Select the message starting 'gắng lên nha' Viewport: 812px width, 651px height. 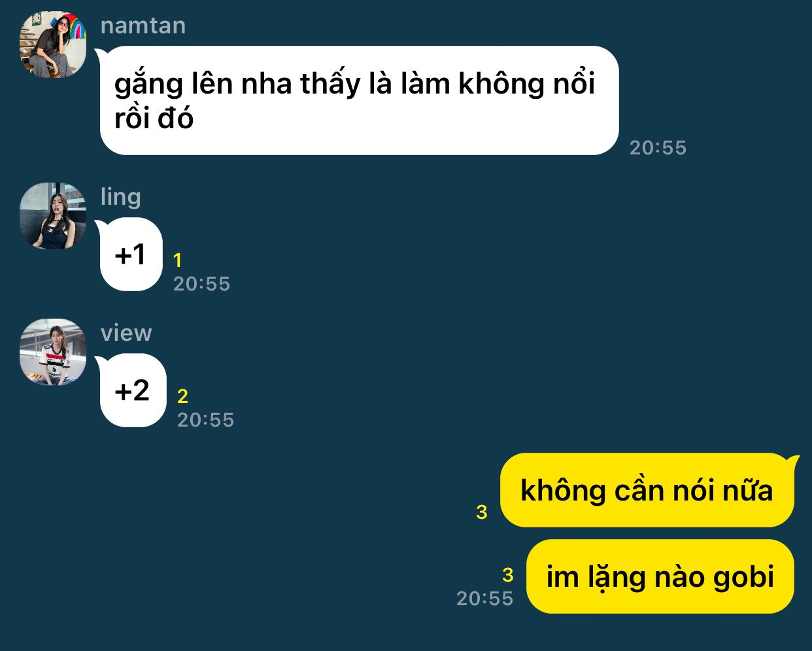pos(358,100)
